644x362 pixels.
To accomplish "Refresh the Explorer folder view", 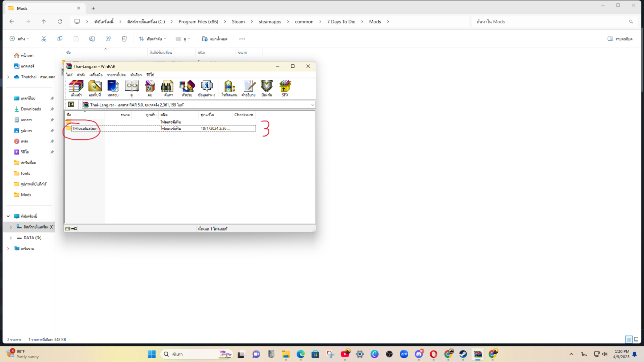I will tap(60, 21).
